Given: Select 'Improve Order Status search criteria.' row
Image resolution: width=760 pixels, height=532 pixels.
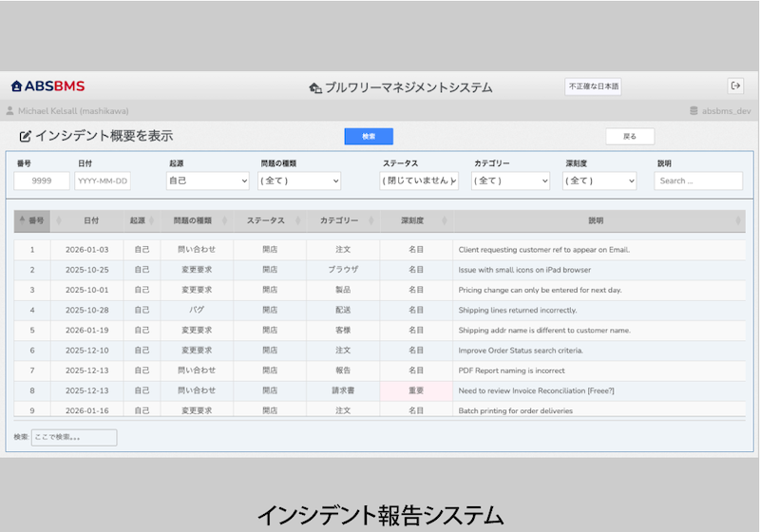Looking at the screenshot, I should [379, 351].
